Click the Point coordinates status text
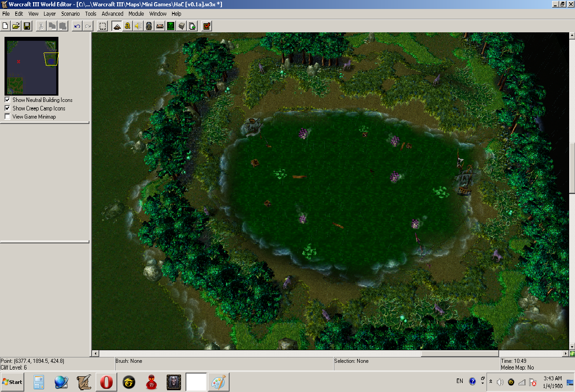This screenshot has height=392, width=575. (x=32, y=361)
